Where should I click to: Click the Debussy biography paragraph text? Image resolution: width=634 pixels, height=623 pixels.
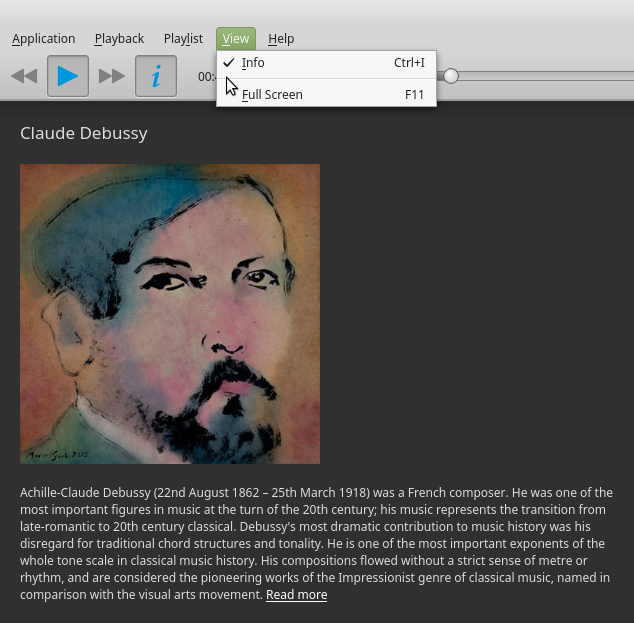317,543
